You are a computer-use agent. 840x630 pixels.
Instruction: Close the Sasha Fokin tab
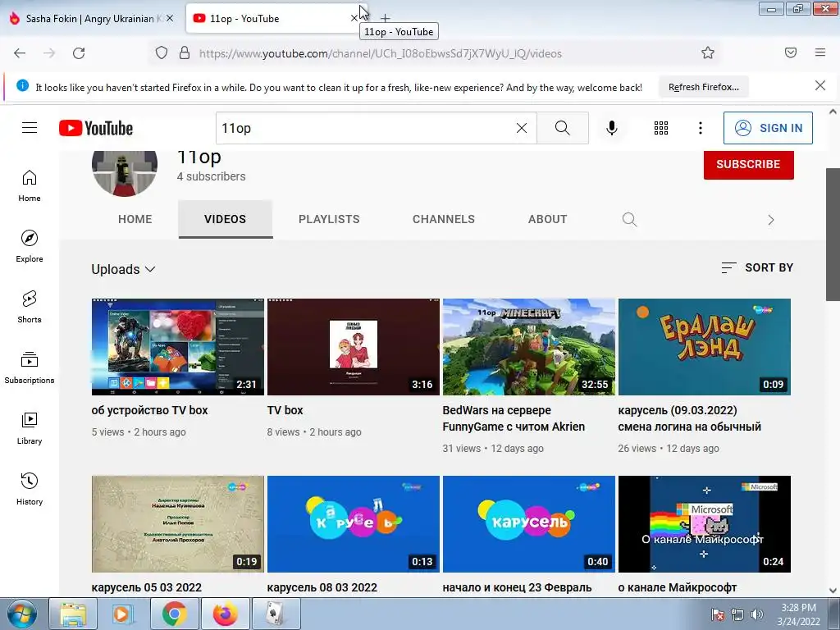coord(169,18)
